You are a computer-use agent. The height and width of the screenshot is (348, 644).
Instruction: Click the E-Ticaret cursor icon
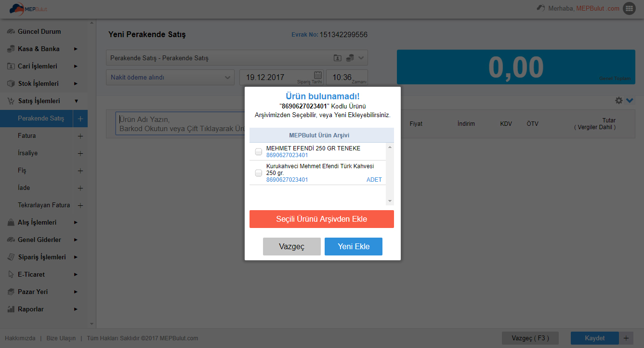tap(11, 274)
